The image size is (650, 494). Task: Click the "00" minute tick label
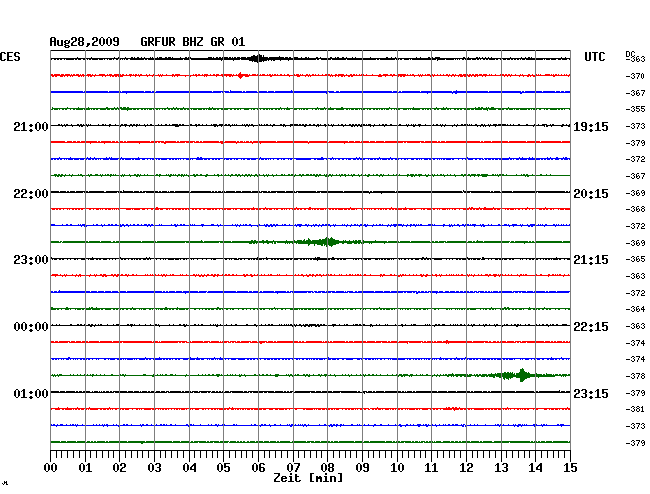(x=51, y=467)
